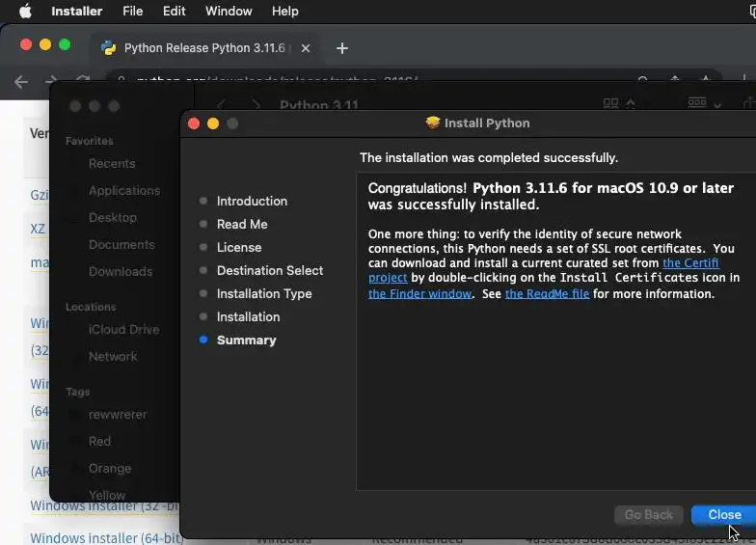The height and width of the screenshot is (545, 756).
Task: Open the Finder window link
Action: [x=420, y=293]
